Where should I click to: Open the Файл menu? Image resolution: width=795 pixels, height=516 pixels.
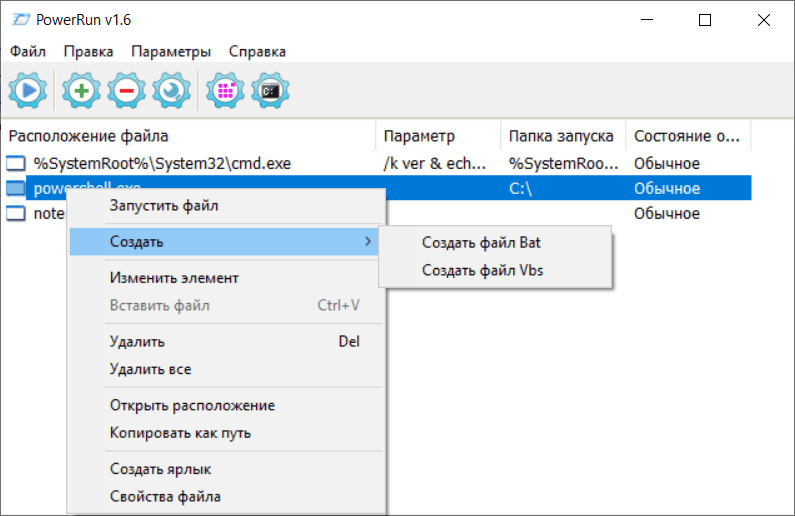point(28,51)
